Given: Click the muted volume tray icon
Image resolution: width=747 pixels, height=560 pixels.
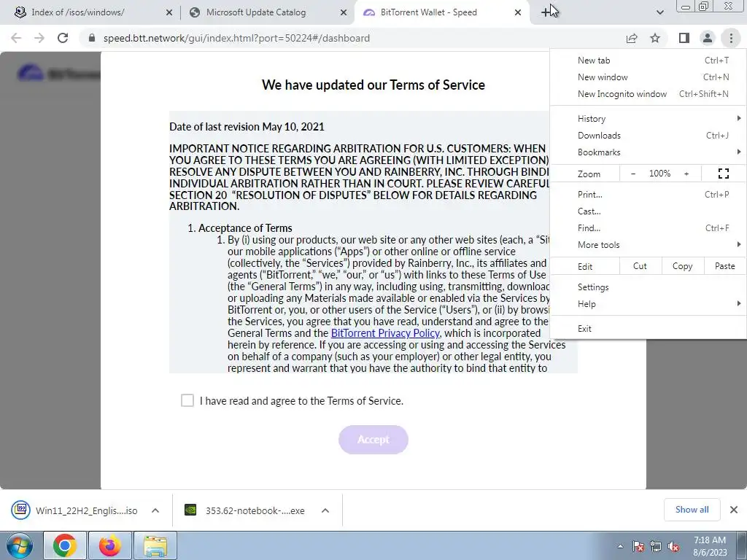Looking at the screenshot, I should 673,546.
